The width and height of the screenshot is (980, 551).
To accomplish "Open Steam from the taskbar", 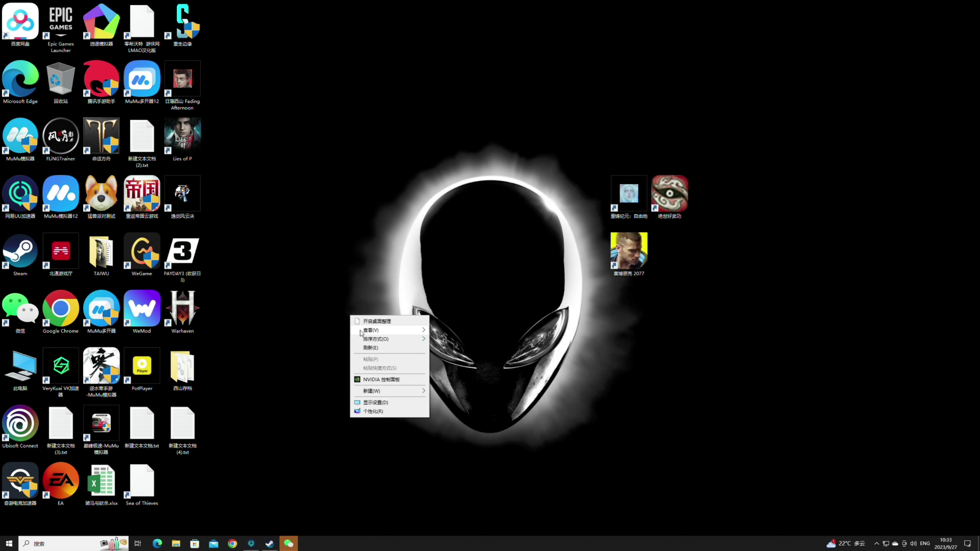I will click(269, 543).
